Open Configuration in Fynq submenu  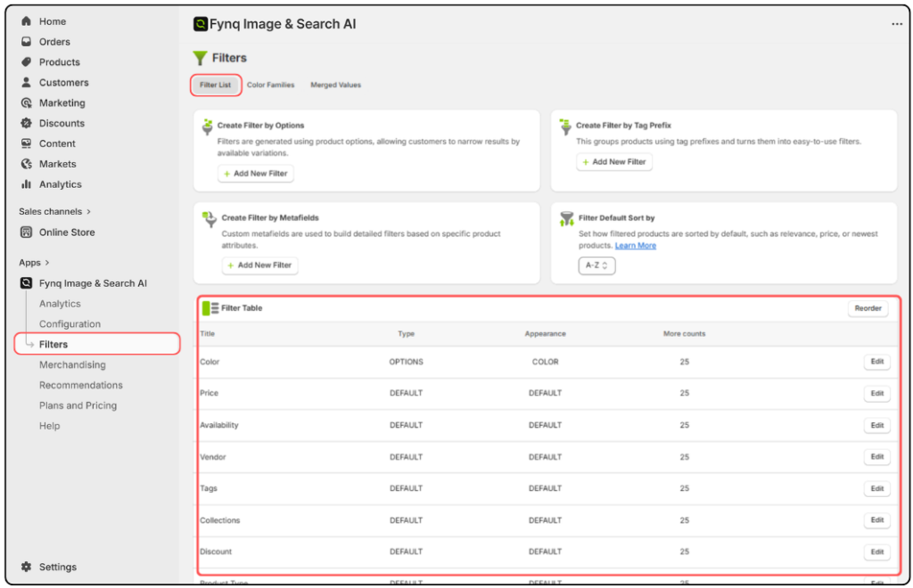pyautogui.click(x=70, y=324)
